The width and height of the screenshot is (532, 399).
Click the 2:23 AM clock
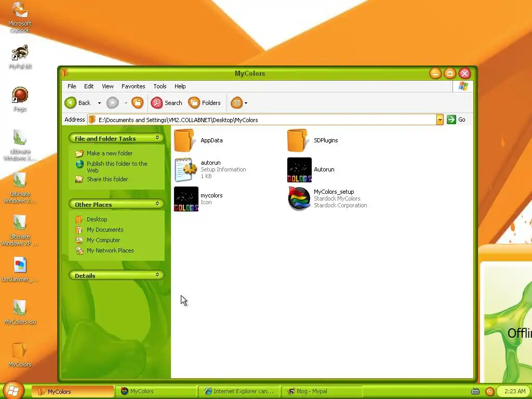(515, 391)
